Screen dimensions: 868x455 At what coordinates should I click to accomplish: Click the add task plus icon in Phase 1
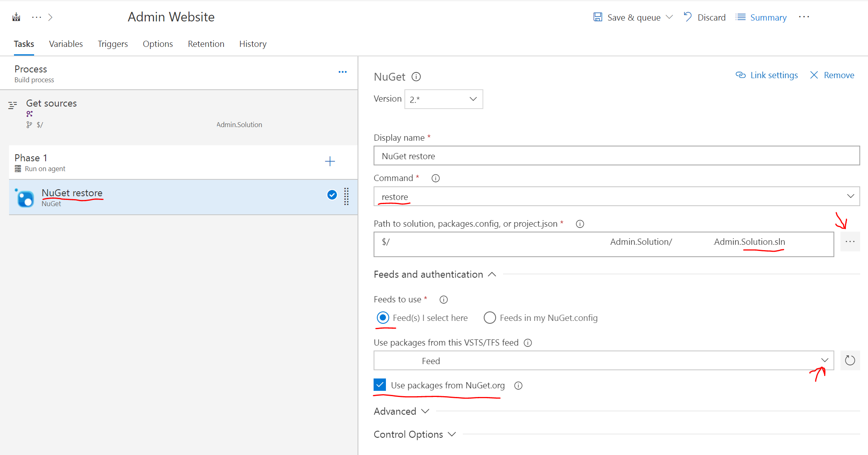(330, 161)
